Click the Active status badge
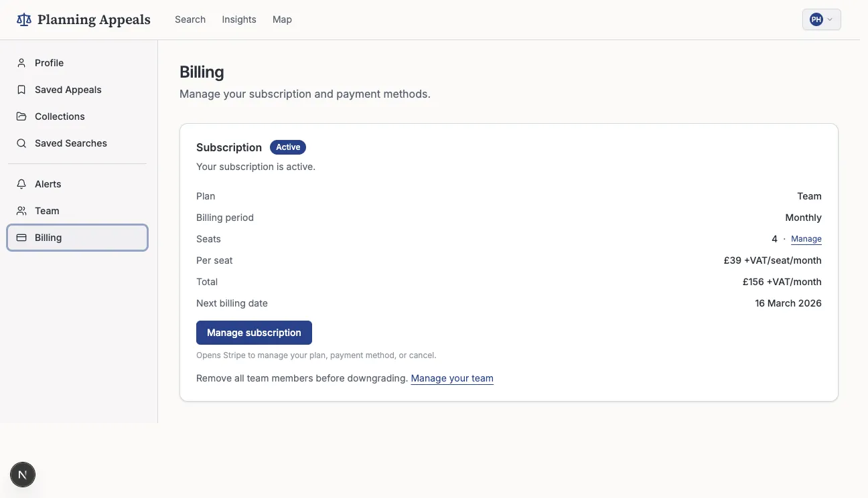Screen dimensions: 868x498 click(x=288, y=147)
